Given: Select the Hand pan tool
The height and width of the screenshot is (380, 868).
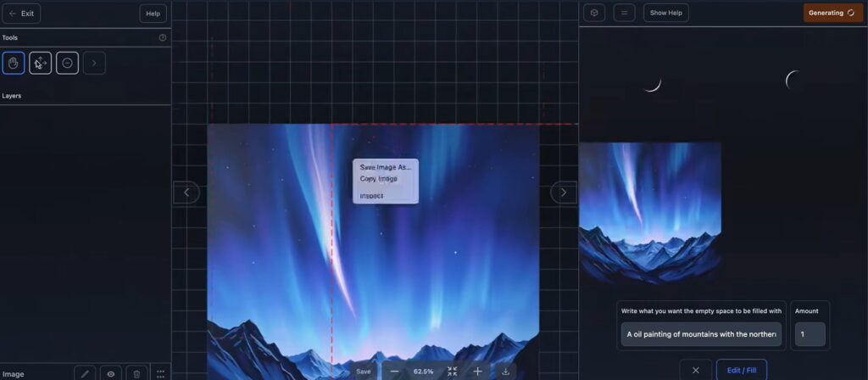Looking at the screenshot, I should point(14,63).
